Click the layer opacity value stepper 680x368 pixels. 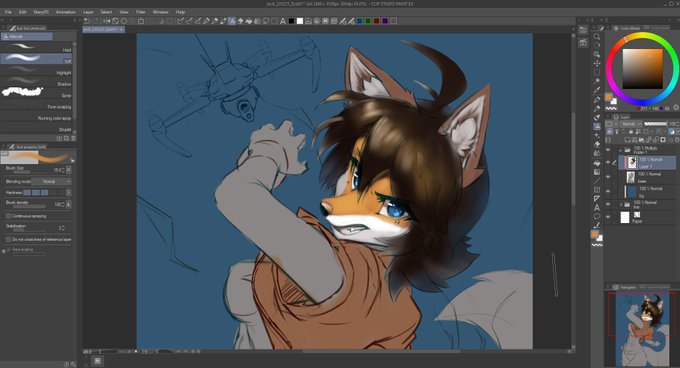click(x=677, y=124)
